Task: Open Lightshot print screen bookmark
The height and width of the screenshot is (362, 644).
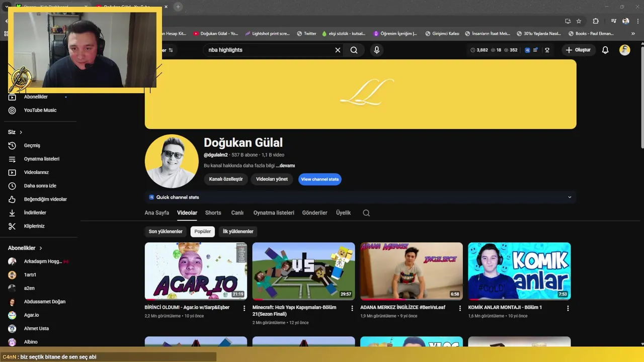Action: click(x=267, y=34)
